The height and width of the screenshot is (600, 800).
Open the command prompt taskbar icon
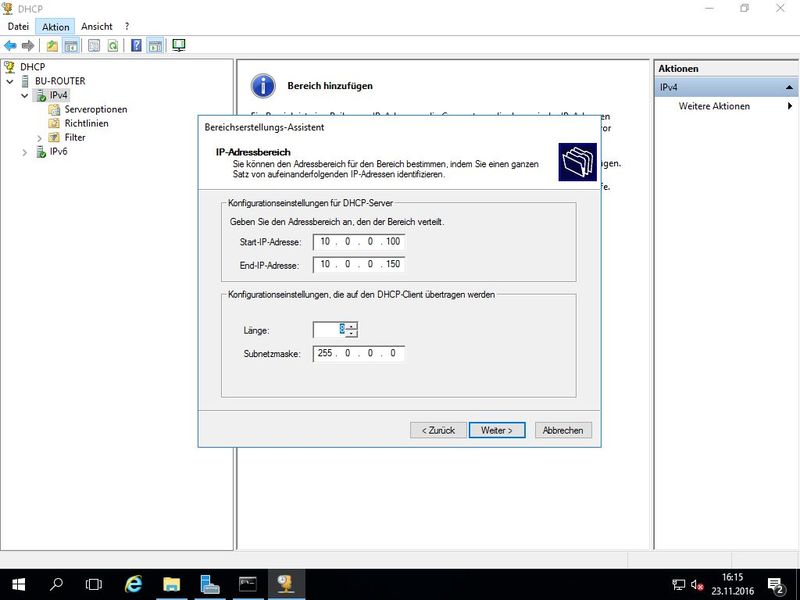click(x=248, y=583)
